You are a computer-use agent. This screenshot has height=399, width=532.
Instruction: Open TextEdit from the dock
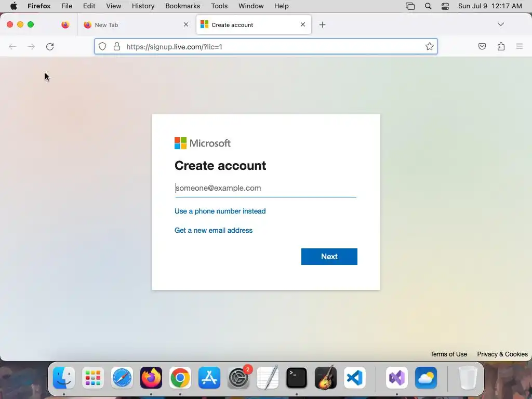[x=268, y=378]
